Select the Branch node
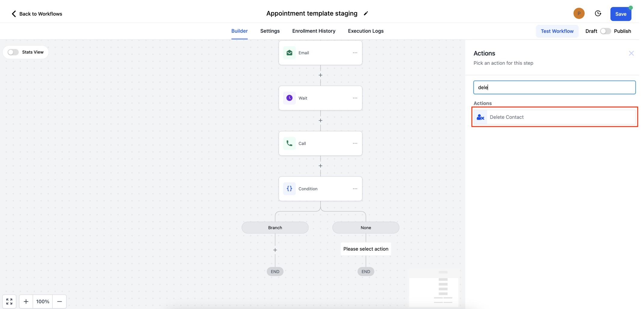This screenshot has height=309, width=644. (x=275, y=228)
